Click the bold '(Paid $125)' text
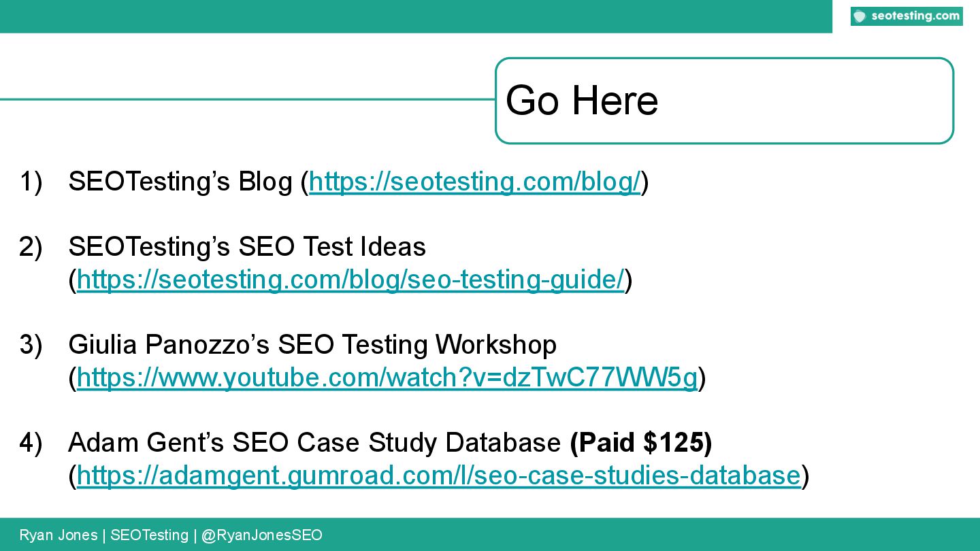The image size is (980, 551). click(640, 443)
